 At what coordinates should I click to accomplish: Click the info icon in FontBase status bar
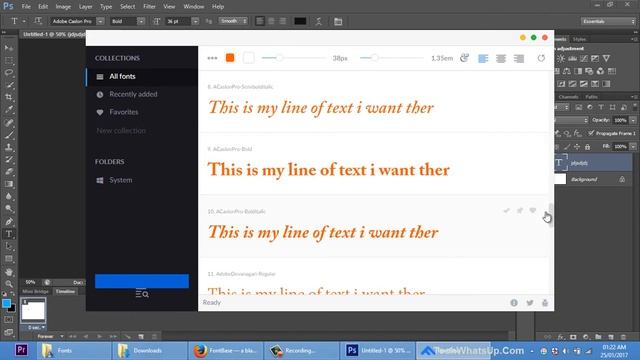514,303
